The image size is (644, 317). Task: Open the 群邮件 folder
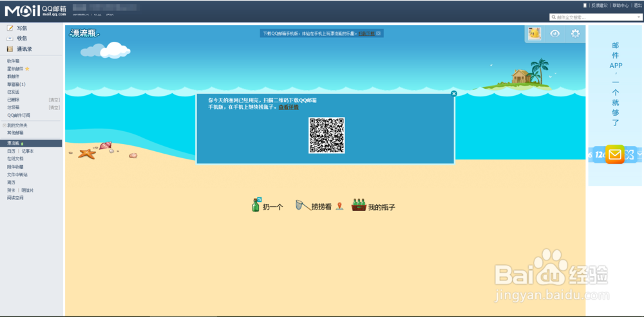coord(13,77)
